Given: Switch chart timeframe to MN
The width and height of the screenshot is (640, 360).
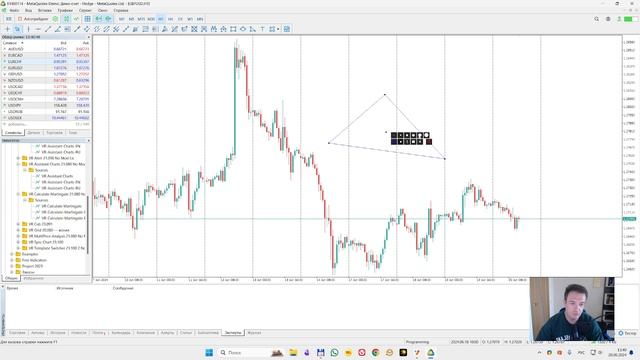Looking at the screenshot, I should pos(200,19).
